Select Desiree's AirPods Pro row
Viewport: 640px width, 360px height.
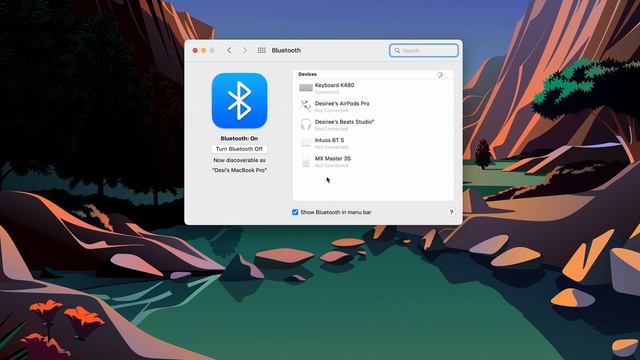coord(373,107)
